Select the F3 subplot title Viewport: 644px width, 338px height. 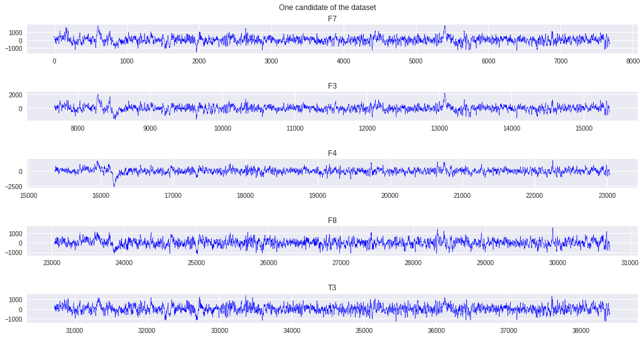332,86
